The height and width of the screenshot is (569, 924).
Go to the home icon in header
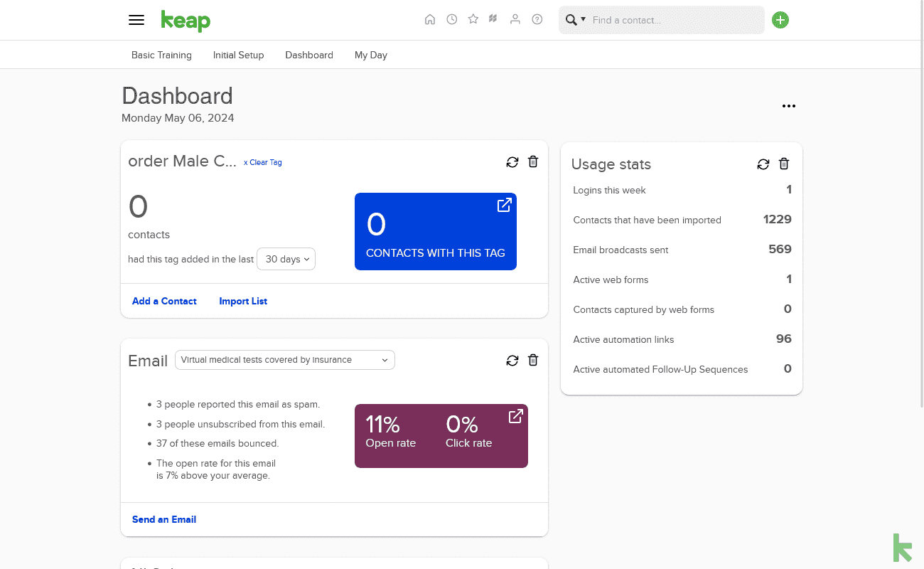pos(430,20)
